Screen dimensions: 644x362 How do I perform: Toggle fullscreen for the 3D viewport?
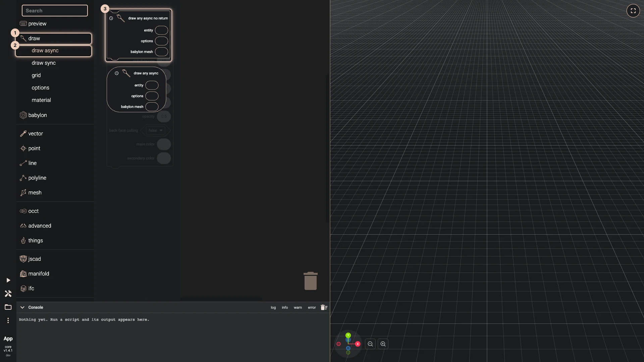[x=633, y=11]
